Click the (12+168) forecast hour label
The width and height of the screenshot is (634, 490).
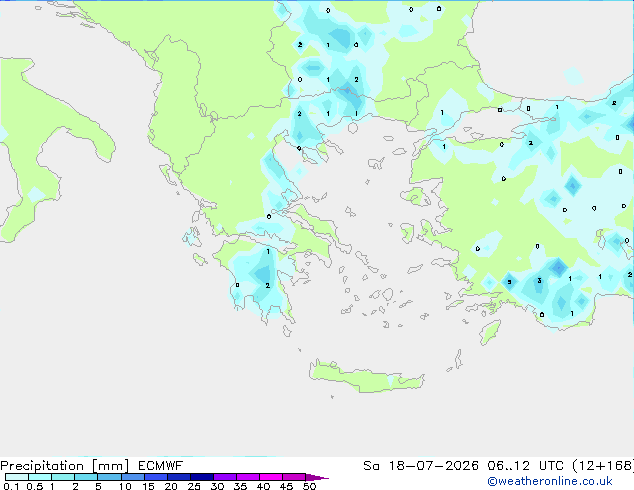(x=603, y=466)
